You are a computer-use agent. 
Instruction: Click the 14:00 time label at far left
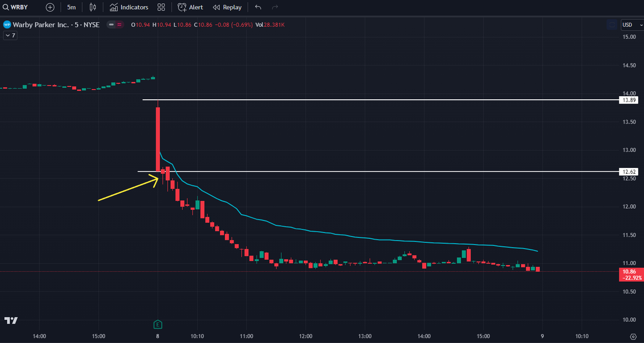(39, 337)
